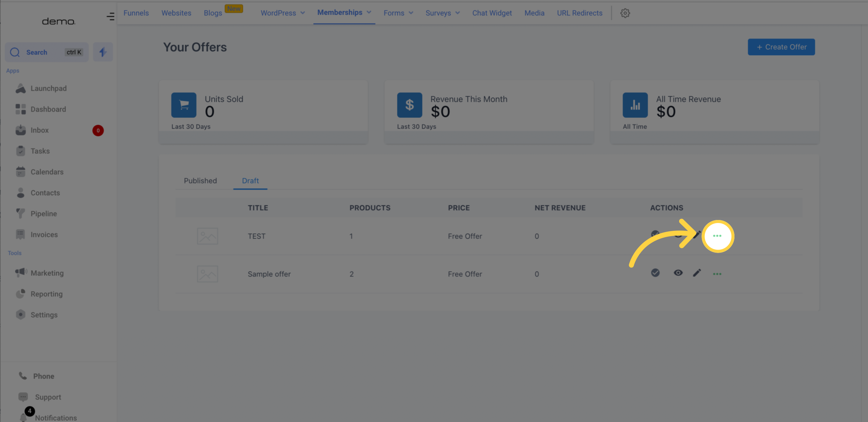Click publish checkmark for Sample offer
The image size is (868, 422).
tap(655, 272)
